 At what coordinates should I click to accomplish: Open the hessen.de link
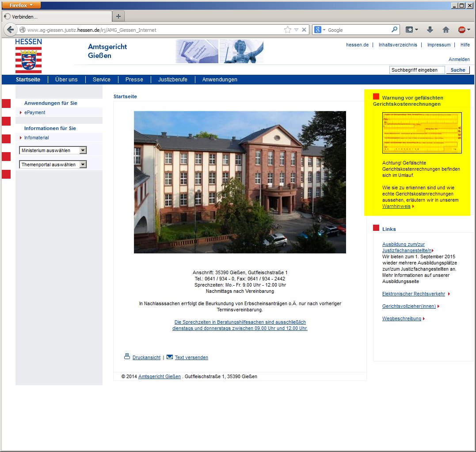click(x=357, y=45)
